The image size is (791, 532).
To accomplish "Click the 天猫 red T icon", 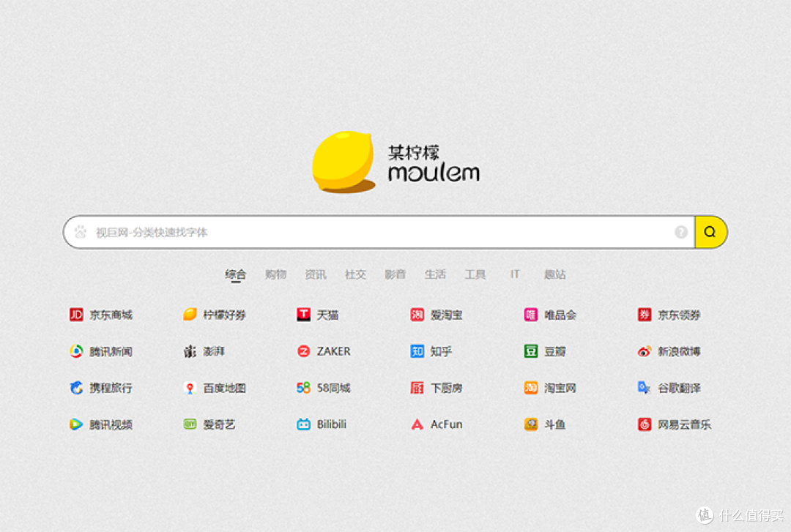I will [x=303, y=315].
